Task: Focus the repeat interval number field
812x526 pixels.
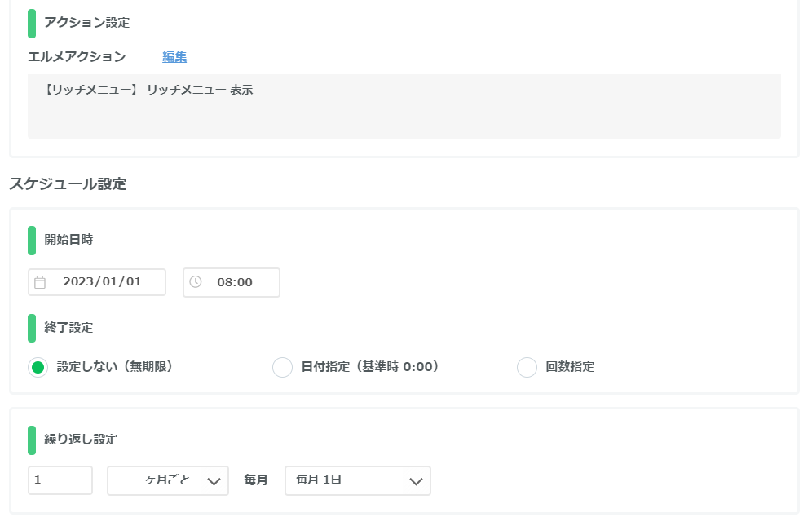Action: pyautogui.click(x=60, y=480)
